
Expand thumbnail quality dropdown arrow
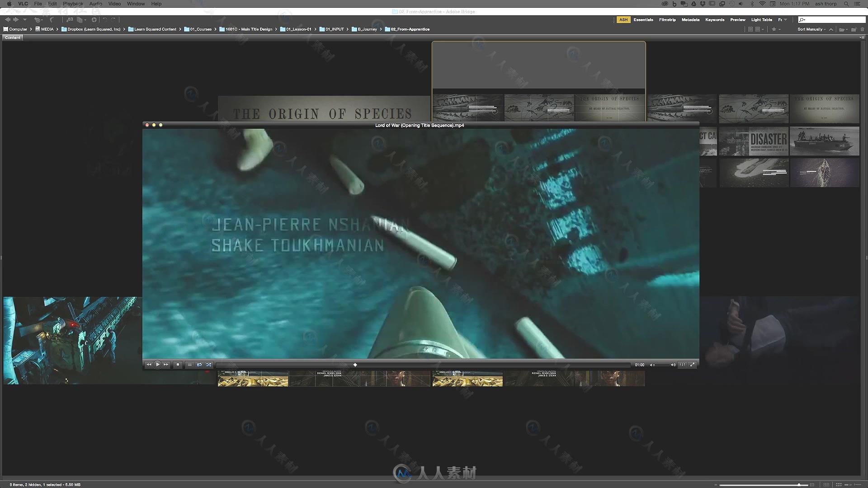[x=763, y=29]
